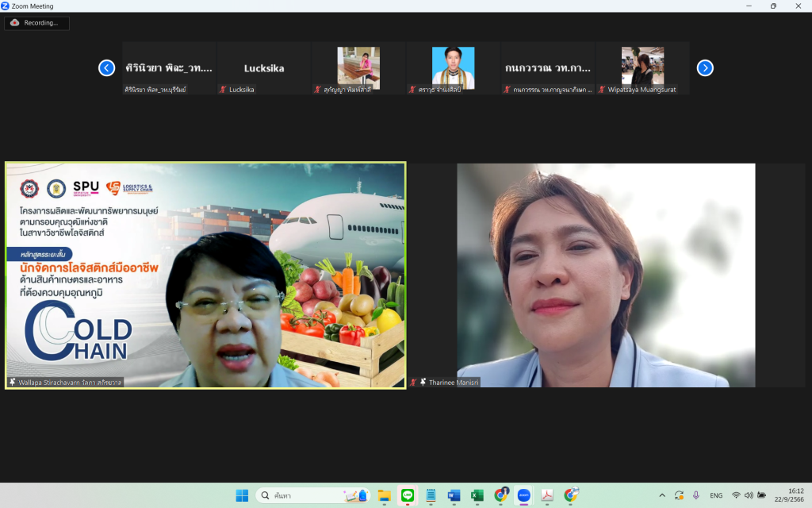Select the Wipatsaya Muangsurat participant thumbnail
Screen dimensions: 812x508
click(x=642, y=68)
